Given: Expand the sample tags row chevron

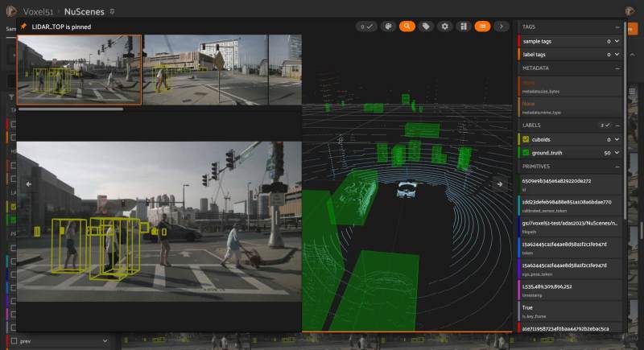Looking at the screenshot, I should click(617, 40).
